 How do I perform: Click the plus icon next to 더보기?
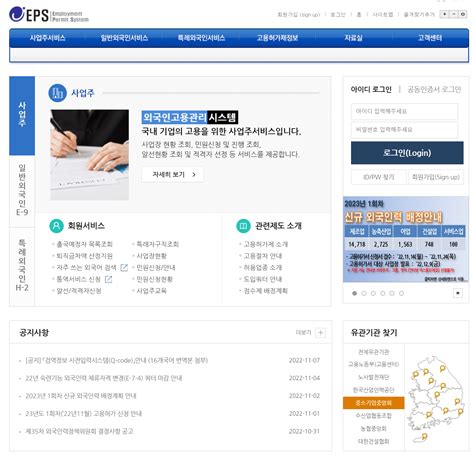pos(320,332)
